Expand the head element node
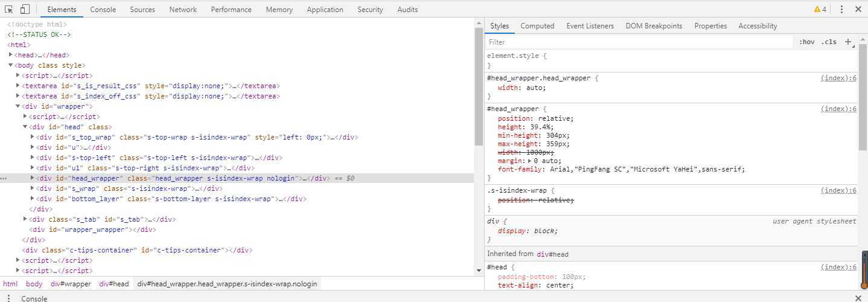 (11, 55)
